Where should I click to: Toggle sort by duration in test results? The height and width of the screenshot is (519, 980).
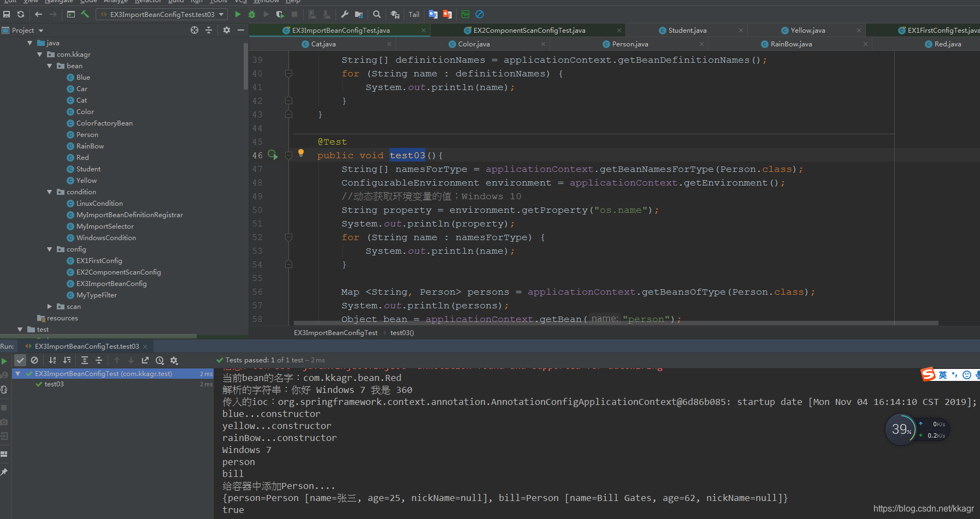click(67, 360)
